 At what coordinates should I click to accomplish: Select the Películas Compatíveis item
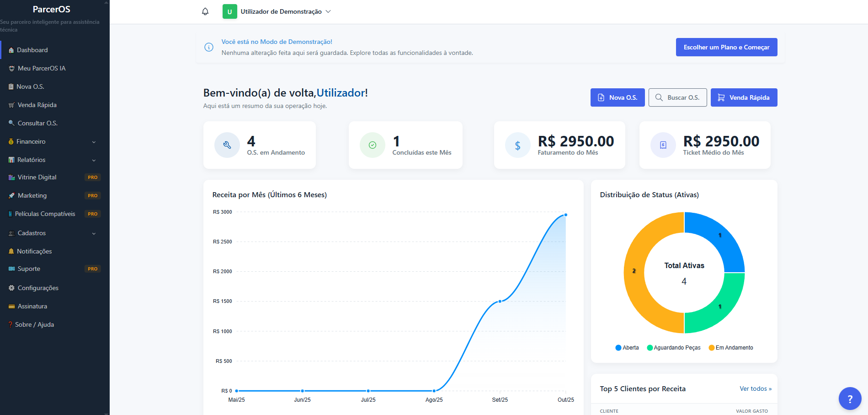(x=46, y=214)
